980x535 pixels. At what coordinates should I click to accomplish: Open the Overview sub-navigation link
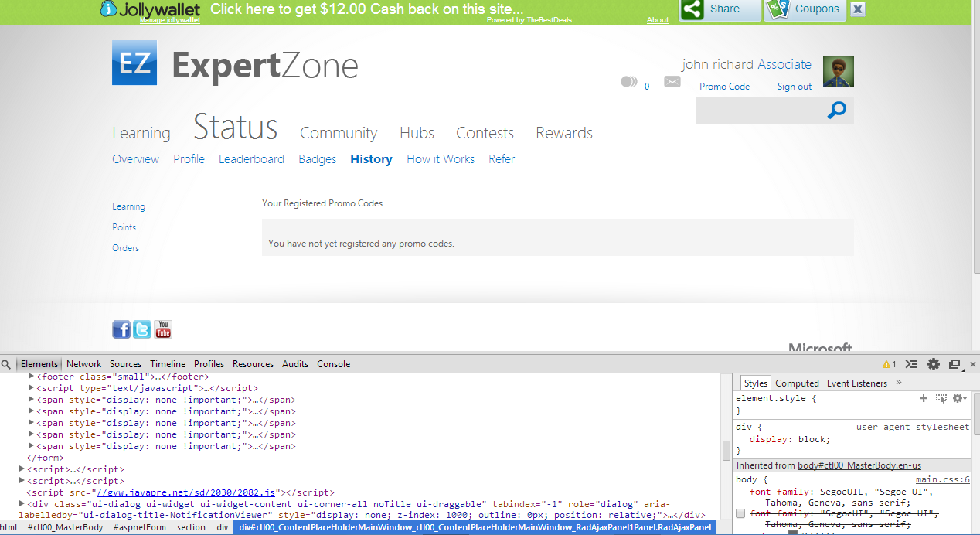click(x=135, y=159)
